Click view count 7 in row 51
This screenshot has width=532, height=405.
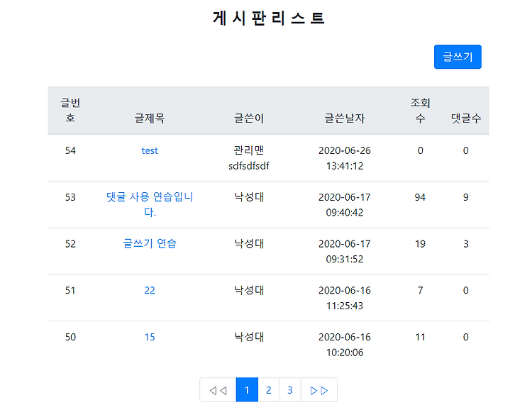click(420, 290)
